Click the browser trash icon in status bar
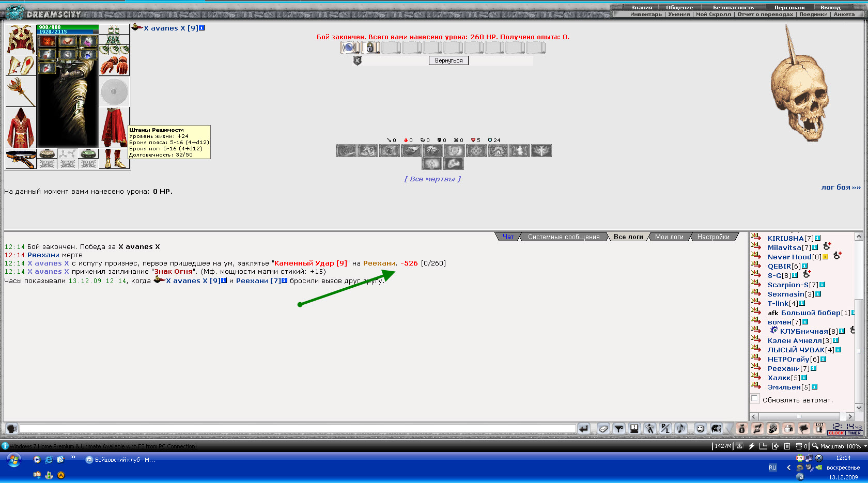The image size is (868, 483). tap(799, 446)
